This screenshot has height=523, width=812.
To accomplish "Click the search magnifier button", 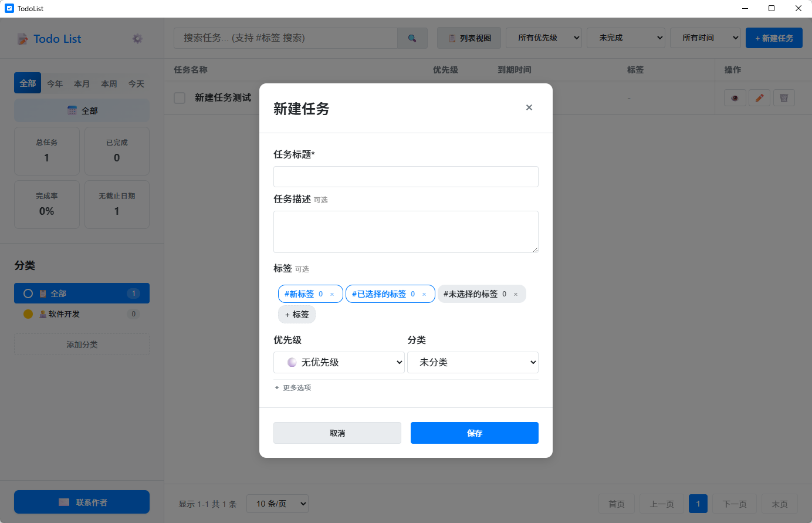I will [x=412, y=38].
